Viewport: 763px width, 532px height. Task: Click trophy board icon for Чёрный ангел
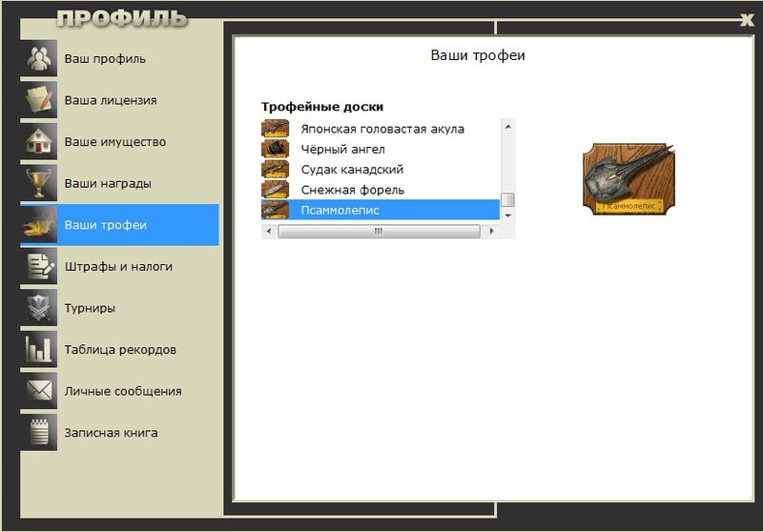(x=276, y=149)
